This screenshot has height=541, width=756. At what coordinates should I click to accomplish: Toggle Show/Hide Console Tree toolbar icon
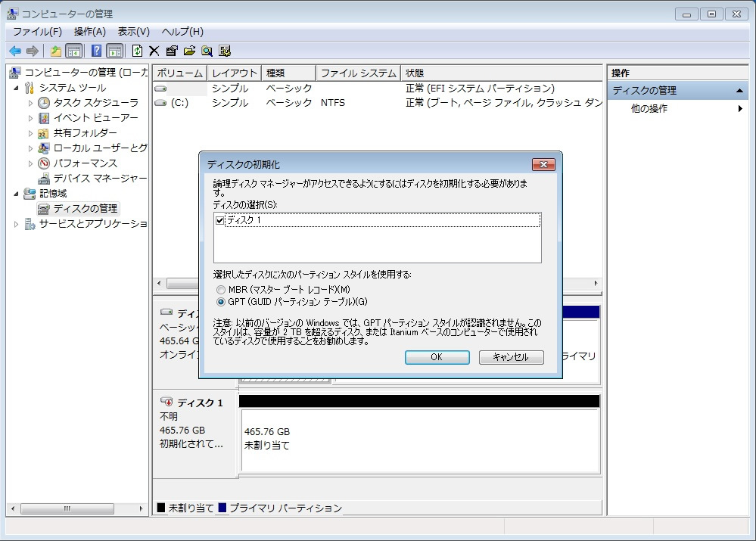pyautogui.click(x=73, y=51)
